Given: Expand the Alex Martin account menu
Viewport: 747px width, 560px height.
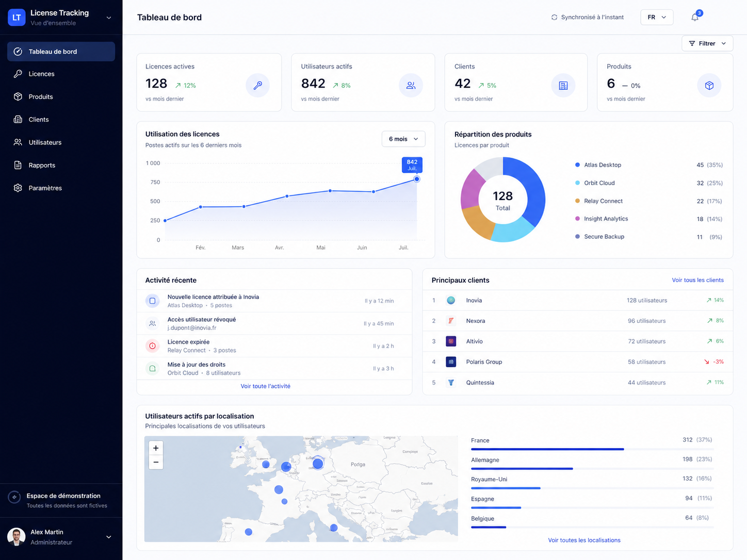Looking at the screenshot, I should 109,537.
